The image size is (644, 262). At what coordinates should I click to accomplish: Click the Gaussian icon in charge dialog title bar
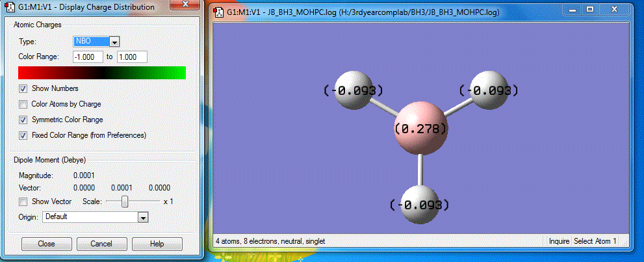click(x=9, y=7)
